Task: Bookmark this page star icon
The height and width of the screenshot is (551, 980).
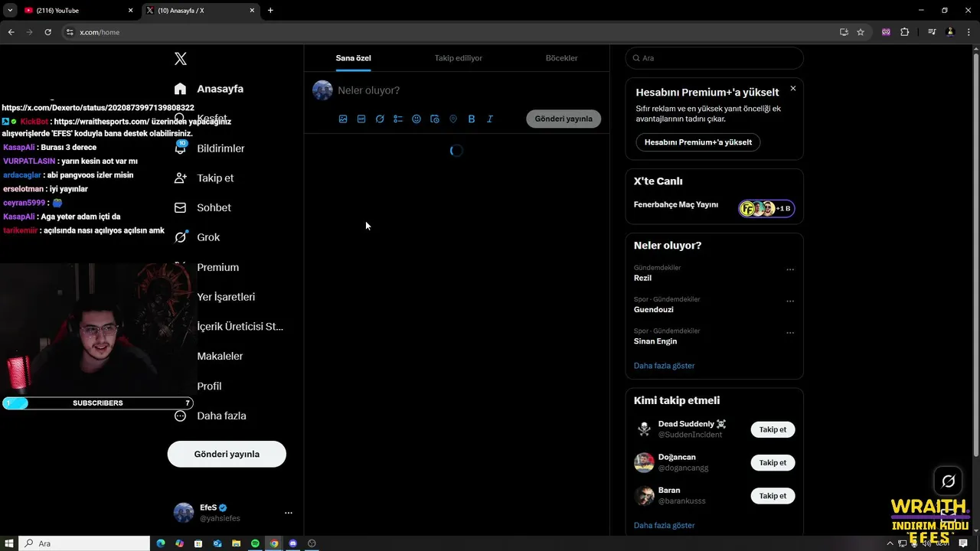Action: [x=861, y=32]
